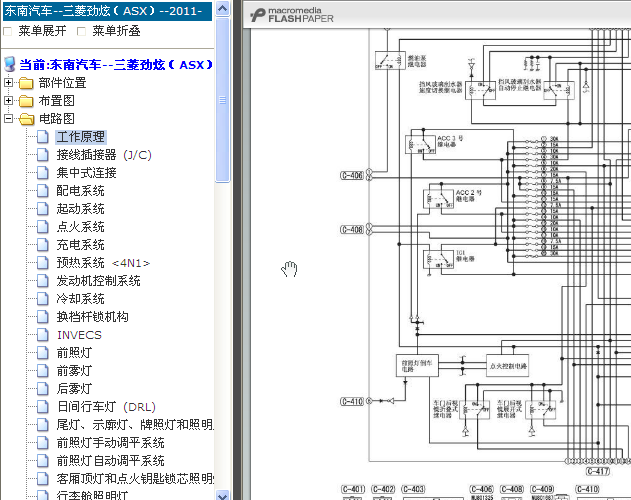Click the Macromedia FlashPaper logo

(x=292, y=15)
